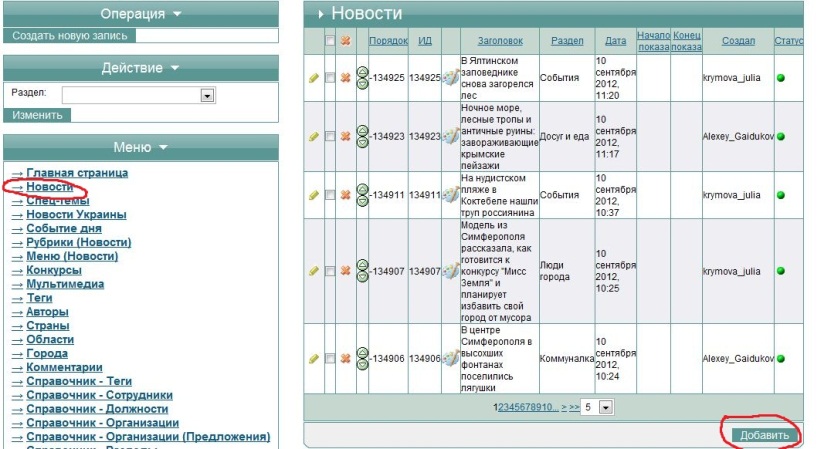
Task: Delete row 134923 with orange cross
Action: (345, 136)
